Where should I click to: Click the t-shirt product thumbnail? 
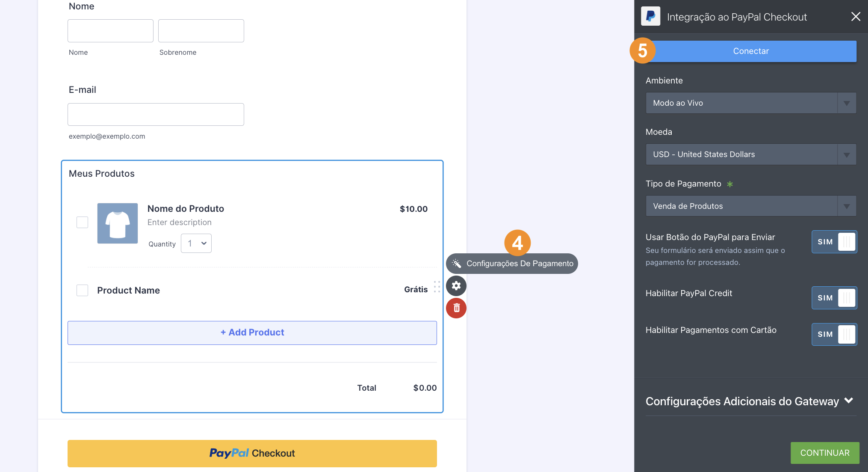click(118, 223)
